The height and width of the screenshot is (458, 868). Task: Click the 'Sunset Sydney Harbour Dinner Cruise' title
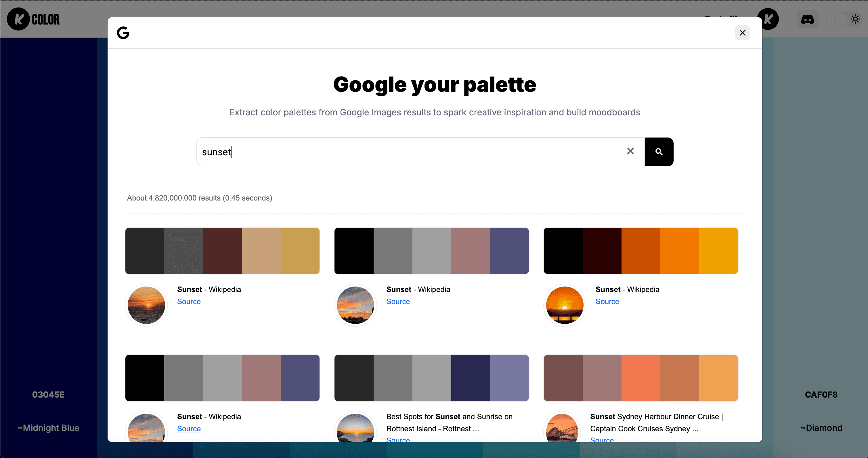tap(656, 422)
